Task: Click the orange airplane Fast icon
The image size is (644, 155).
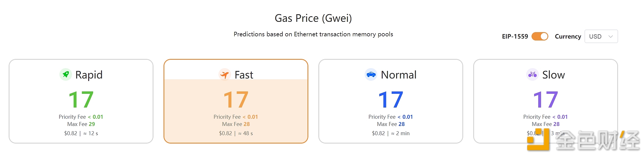Action: tap(225, 75)
